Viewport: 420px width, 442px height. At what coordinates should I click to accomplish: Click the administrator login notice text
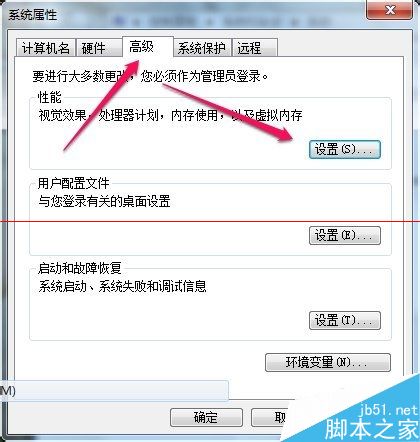(150, 76)
